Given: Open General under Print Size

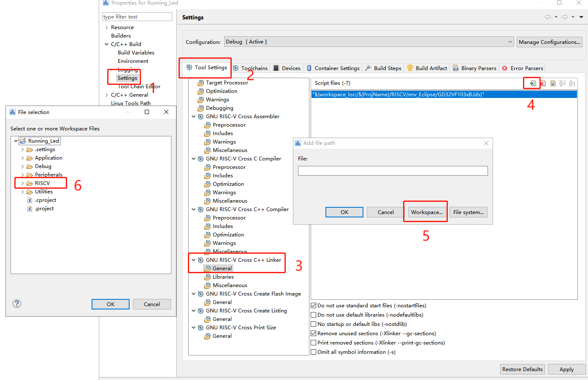Looking at the screenshot, I should coord(222,336).
